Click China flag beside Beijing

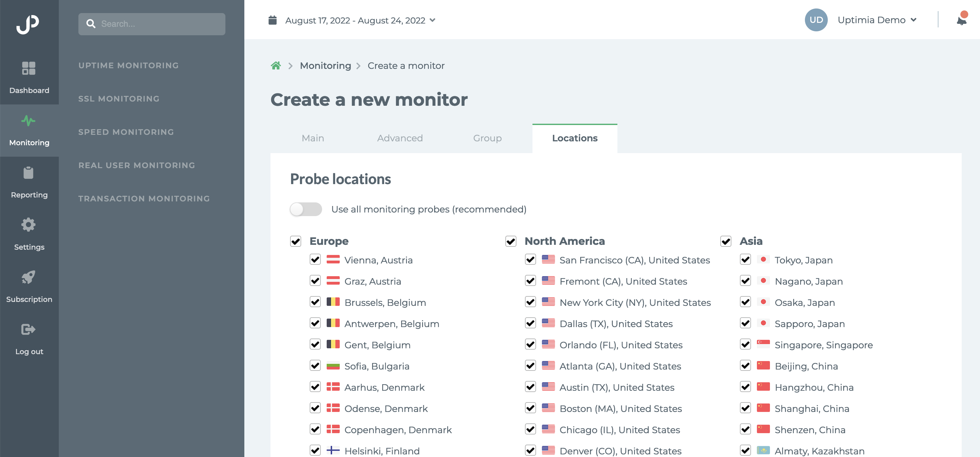763,366
